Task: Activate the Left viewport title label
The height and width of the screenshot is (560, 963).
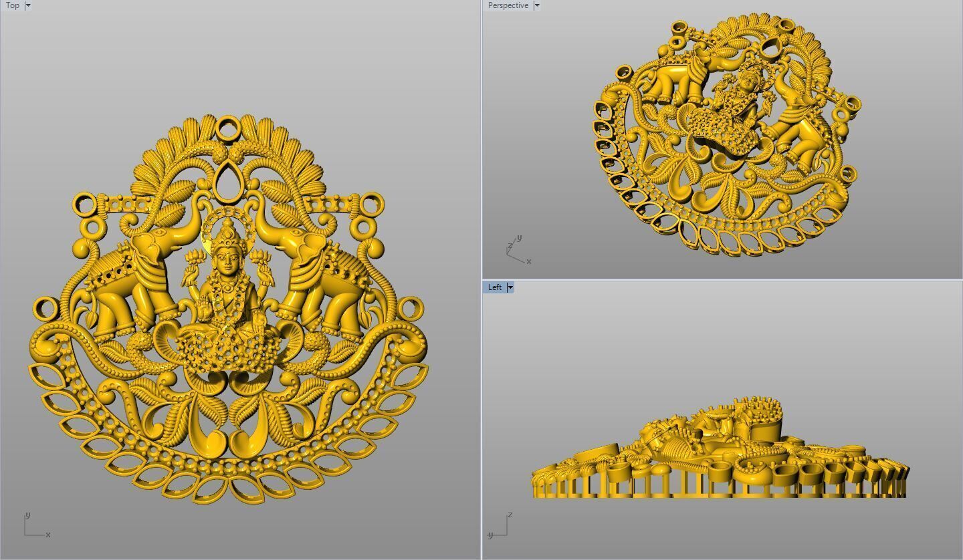Action: (495, 287)
